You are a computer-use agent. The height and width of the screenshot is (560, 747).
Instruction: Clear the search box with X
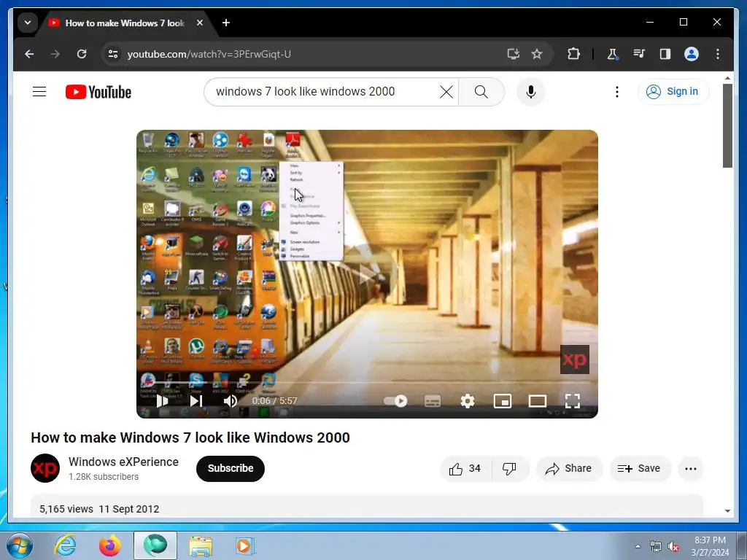(x=446, y=91)
